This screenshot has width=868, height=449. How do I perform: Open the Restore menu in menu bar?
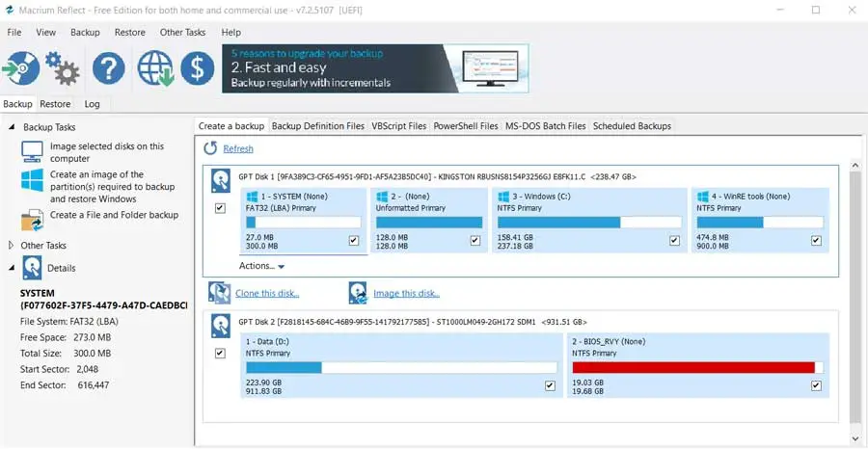[x=130, y=32]
